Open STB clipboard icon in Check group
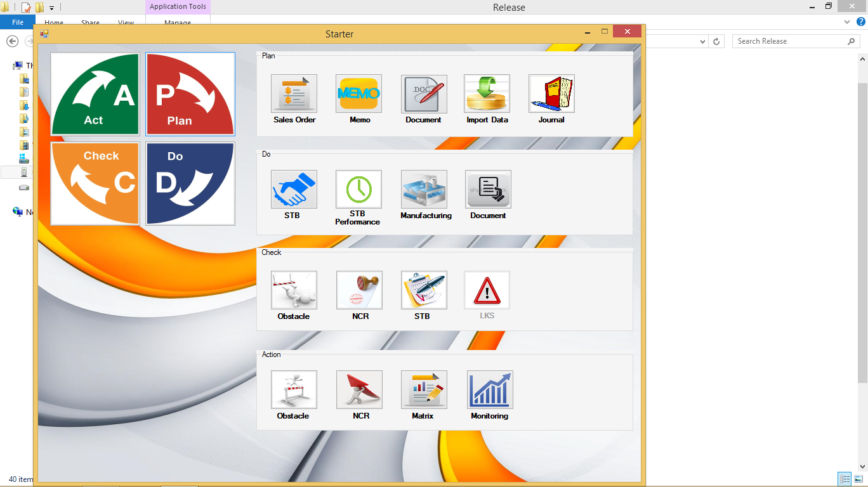The height and width of the screenshot is (487, 868). [x=424, y=290]
